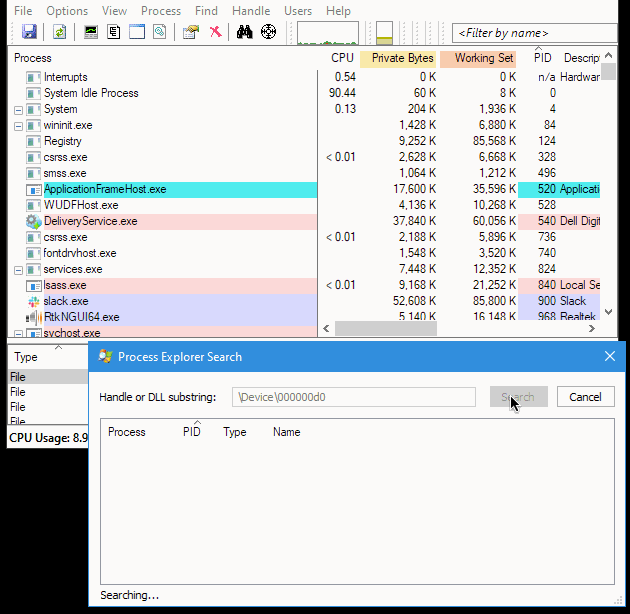Click the Working Set column header
Image resolution: width=630 pixels, height=614 pixels.
[481, 58]
